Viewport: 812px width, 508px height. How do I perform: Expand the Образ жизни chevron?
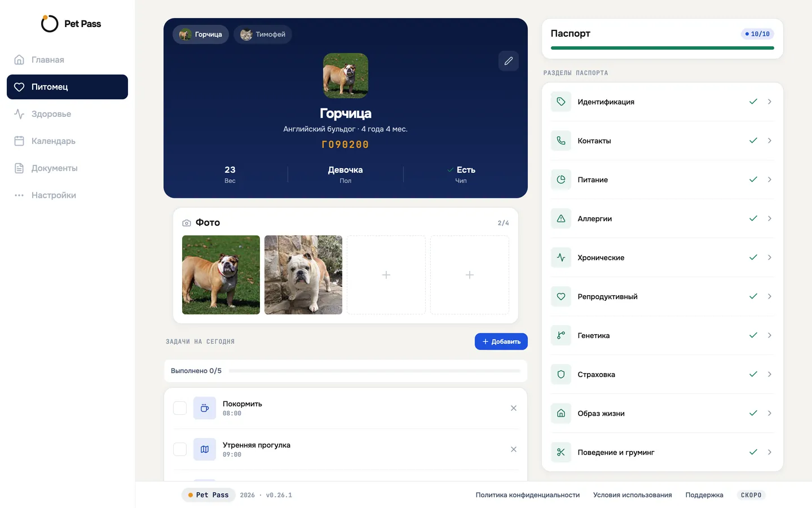coord(770,413)
